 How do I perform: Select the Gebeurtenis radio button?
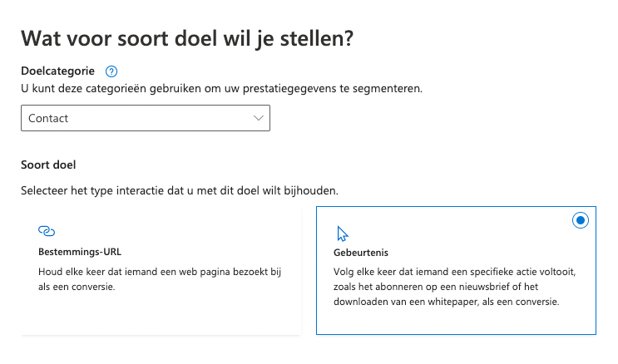coord(581,220)
